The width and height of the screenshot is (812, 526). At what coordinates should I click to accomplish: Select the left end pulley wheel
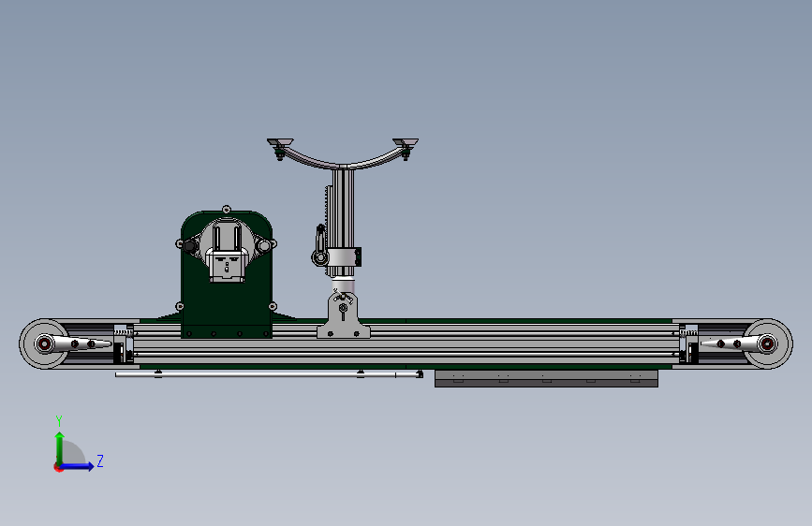click(43, 343)
